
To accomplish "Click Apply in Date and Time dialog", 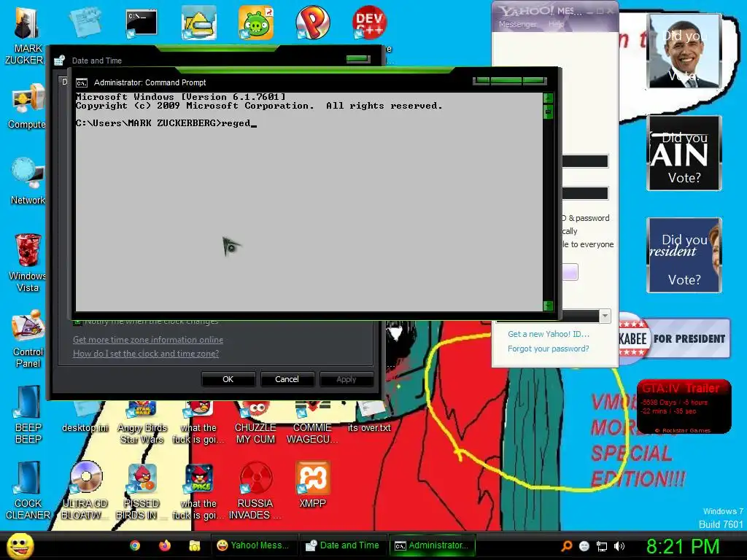I will pyautogui.click(x=347, y=379).
